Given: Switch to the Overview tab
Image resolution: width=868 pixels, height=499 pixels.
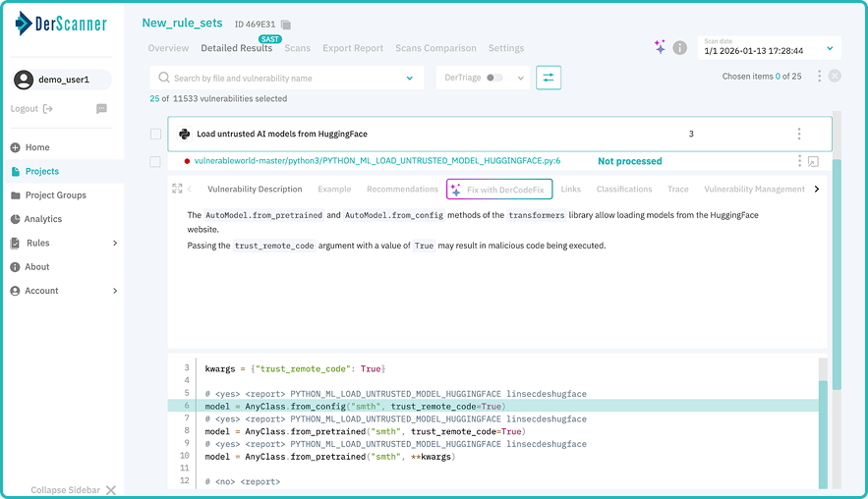Looking at the screenshot, I should point(168,48).
